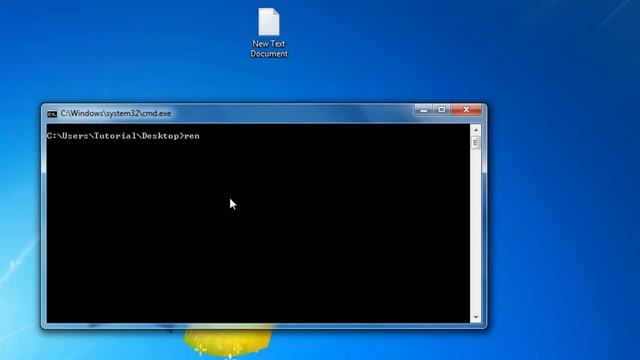Click the scrollbar down arrow in cmd window
The width and height of the screenshot is (640, 360).
(476, 317)
